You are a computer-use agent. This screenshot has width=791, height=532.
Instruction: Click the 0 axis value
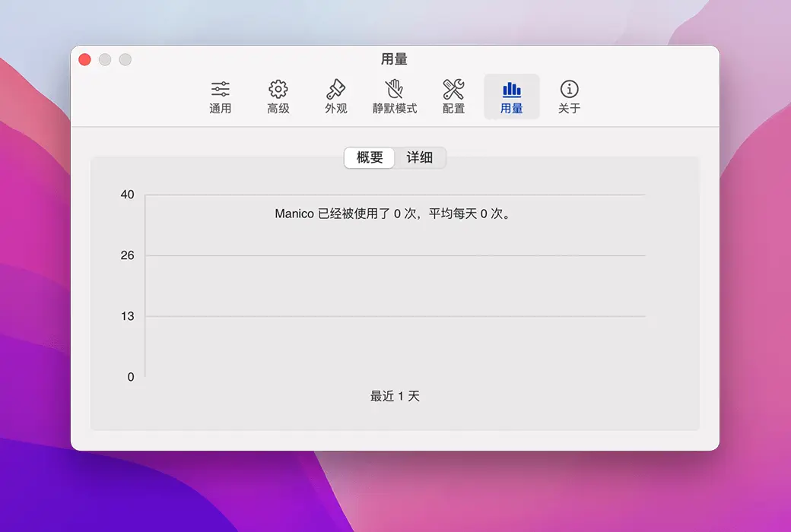[x=131, y=377]
